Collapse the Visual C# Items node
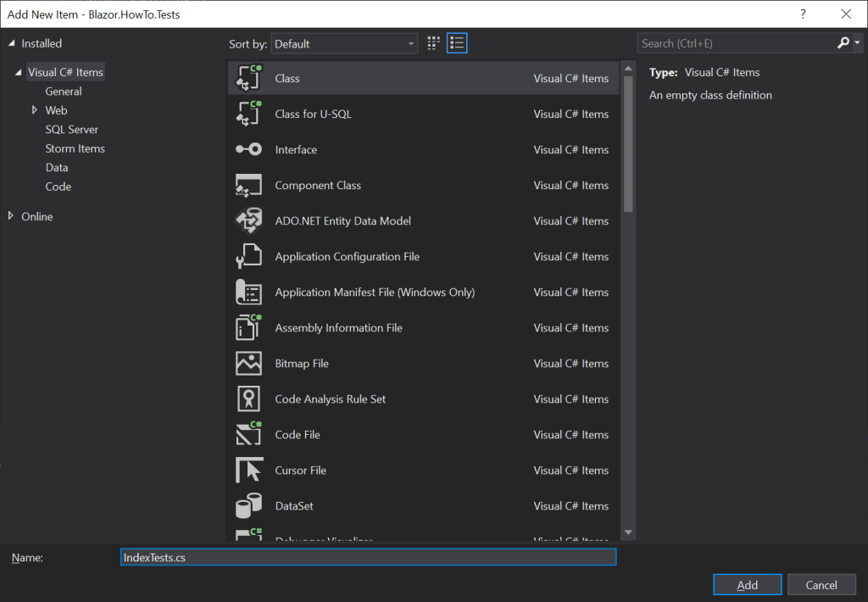 [19, 73]
